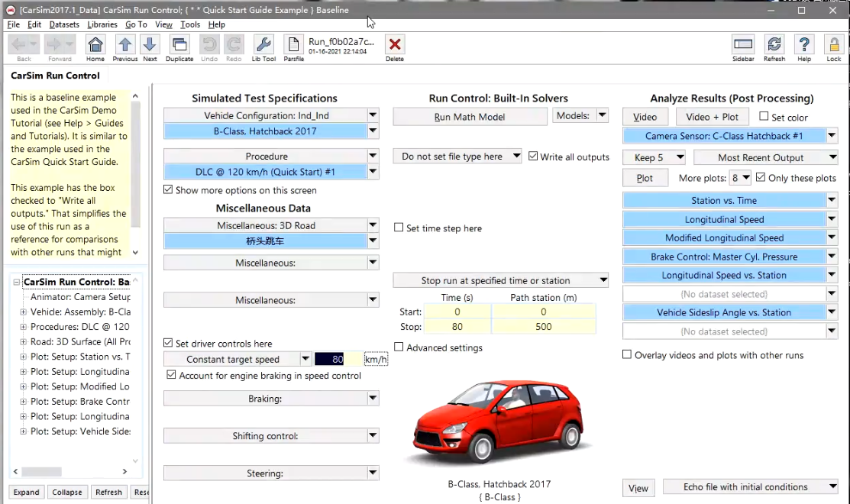
Task: Open the Edit menu
Action: pos(34,24)
